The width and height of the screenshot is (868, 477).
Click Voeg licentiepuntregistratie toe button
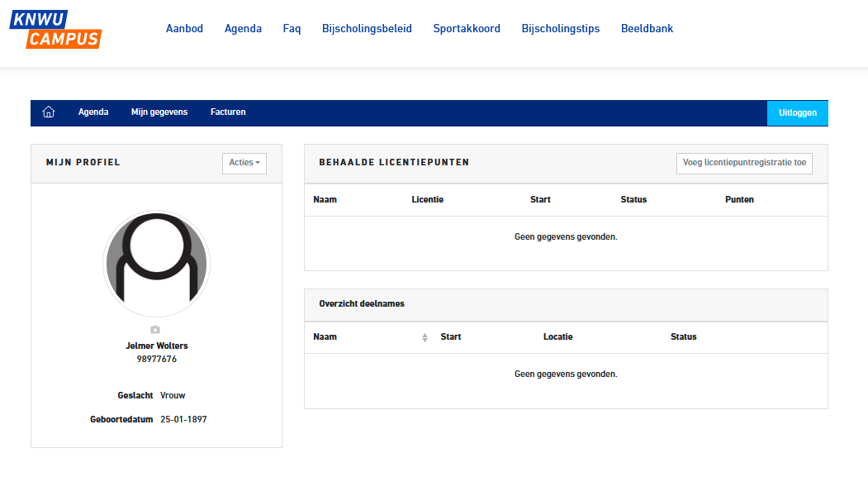[x=744, y=163]
